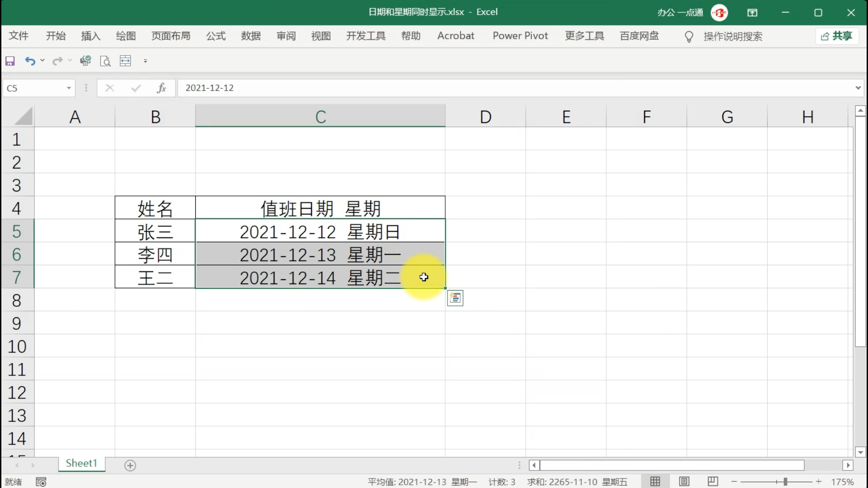Open the Name Box dropdown
Screen dimensions: 868x488
pos(69,88)
